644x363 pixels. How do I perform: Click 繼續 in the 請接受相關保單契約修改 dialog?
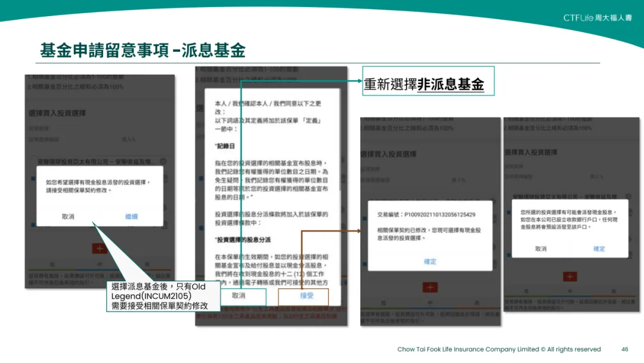[x=131, y=217]
